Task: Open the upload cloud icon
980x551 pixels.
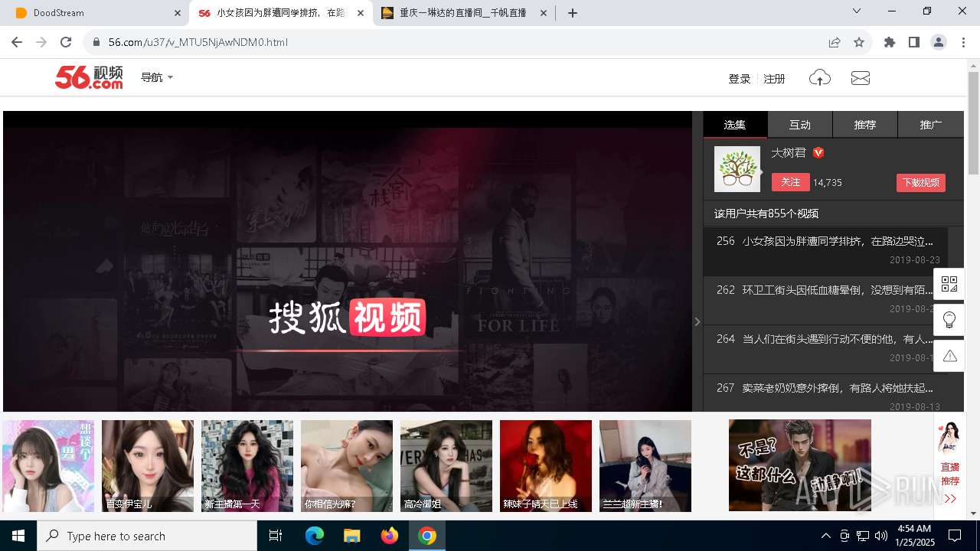Action: 820,78
